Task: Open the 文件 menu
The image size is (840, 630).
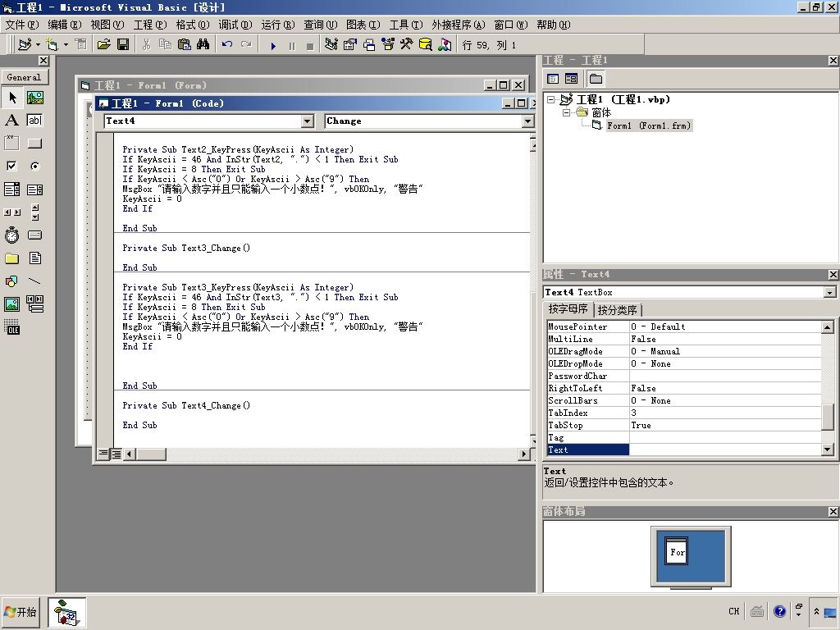Action: (x=22, y=25)
